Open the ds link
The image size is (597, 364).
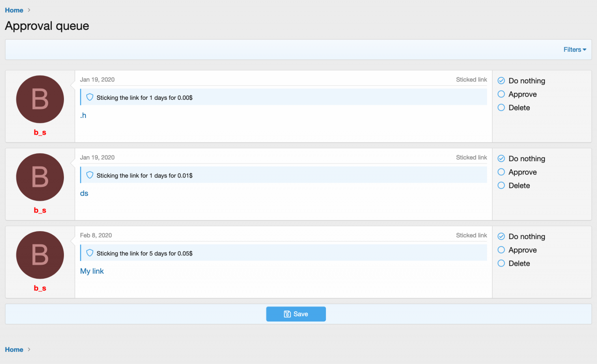point(84,193)
